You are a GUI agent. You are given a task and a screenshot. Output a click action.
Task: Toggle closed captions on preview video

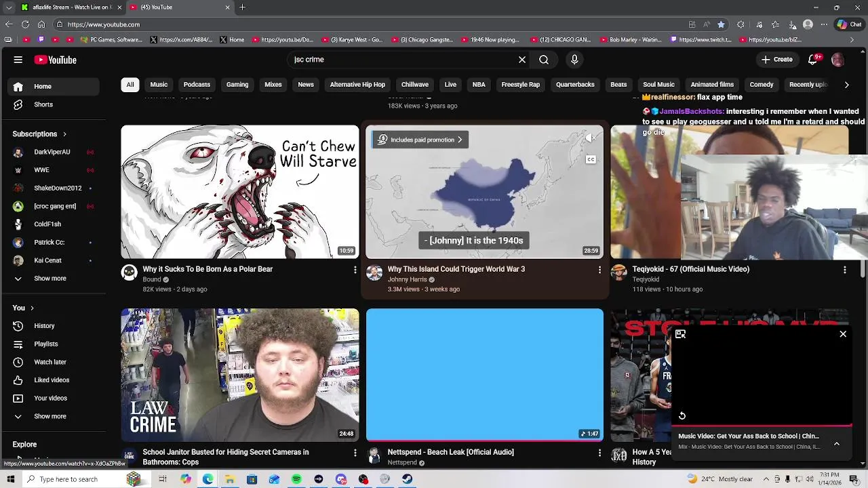tap(591, 160)
